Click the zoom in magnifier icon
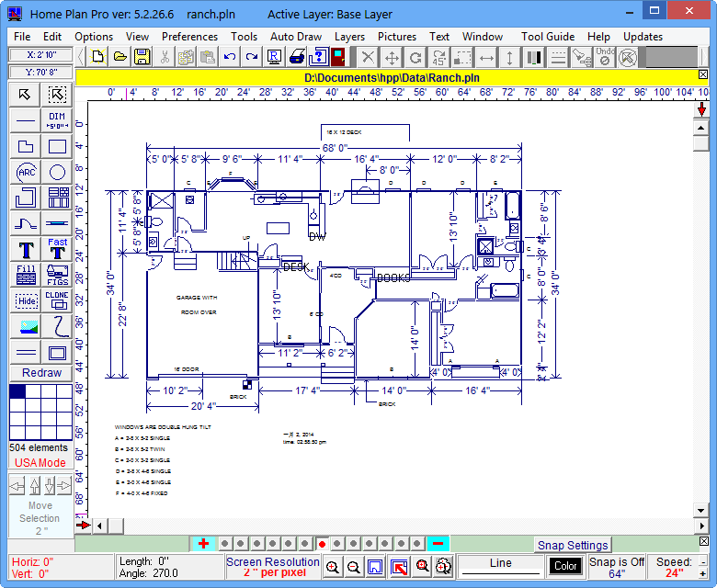The height and width of the screenshot is (588, 717). (x=333, y=567)
